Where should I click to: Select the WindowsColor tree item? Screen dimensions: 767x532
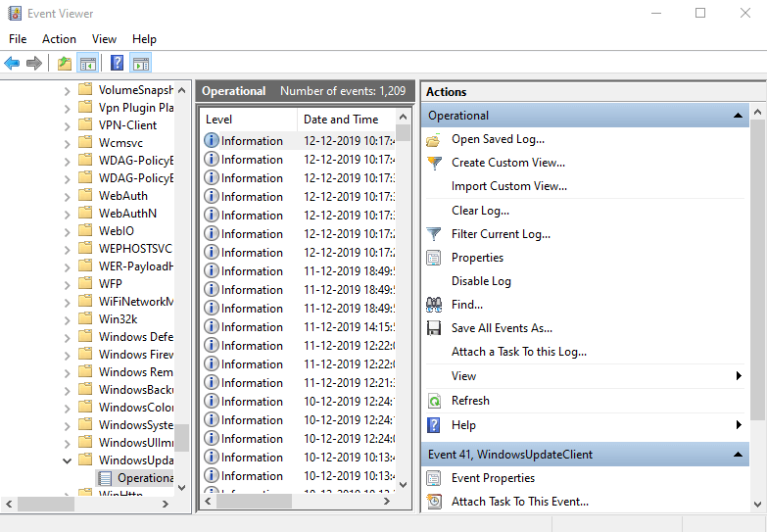point(135,408)
